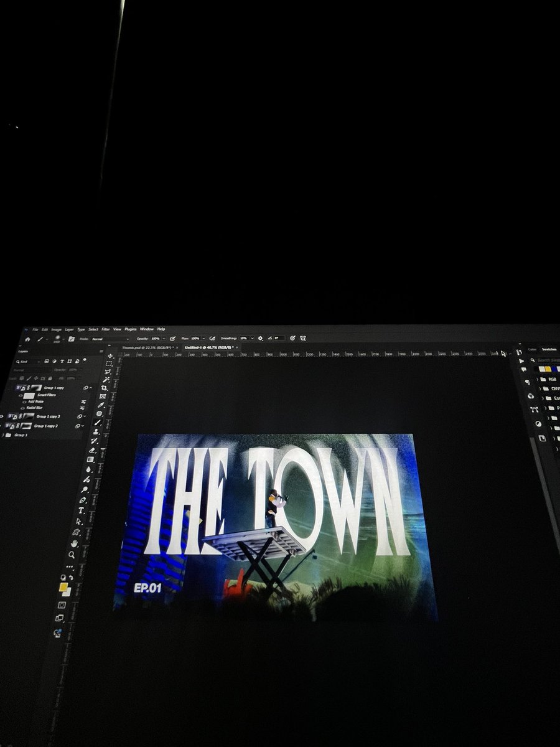The width and height of the screenshot is (560, 747).
Task: Switch to the Color panel tab
Action: pyautogui.click(x=532, y=349)
